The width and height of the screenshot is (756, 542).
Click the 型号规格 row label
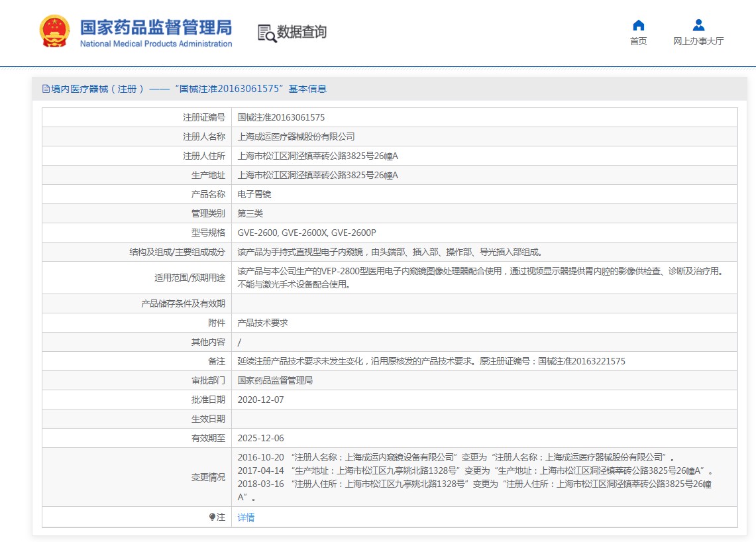(x=208, y=233)
